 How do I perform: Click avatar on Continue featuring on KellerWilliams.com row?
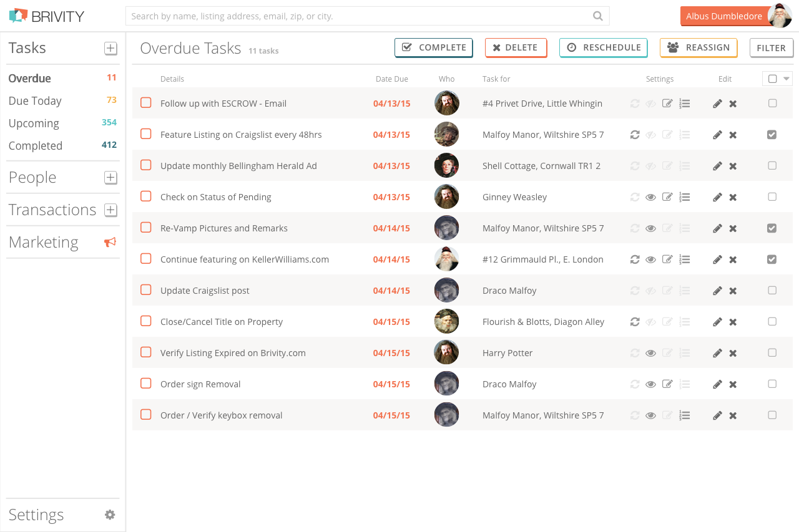click(446, 259)
